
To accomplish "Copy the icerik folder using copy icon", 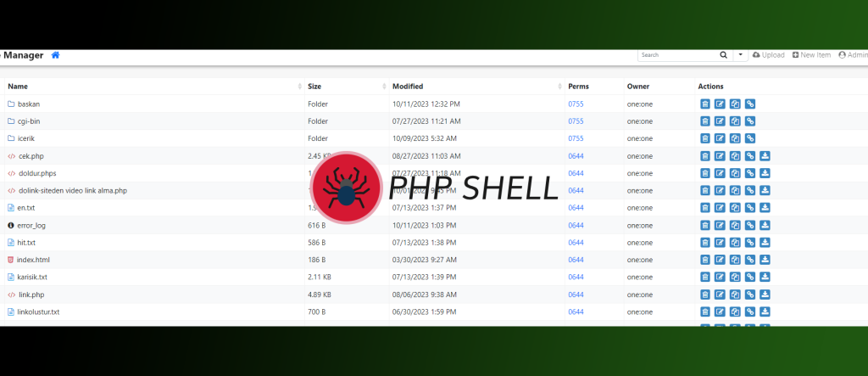I will point(735,138).
